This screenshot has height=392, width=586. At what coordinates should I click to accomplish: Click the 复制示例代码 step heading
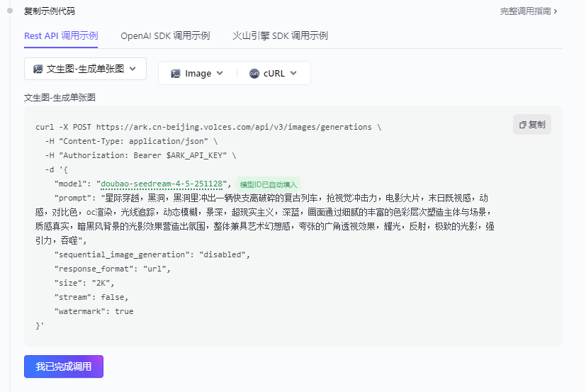[50, 11]
